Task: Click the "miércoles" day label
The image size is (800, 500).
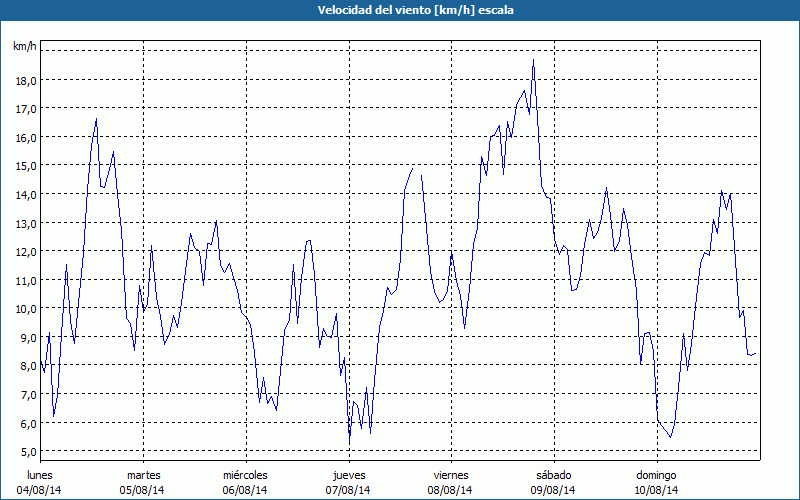Action: point(245,475)
